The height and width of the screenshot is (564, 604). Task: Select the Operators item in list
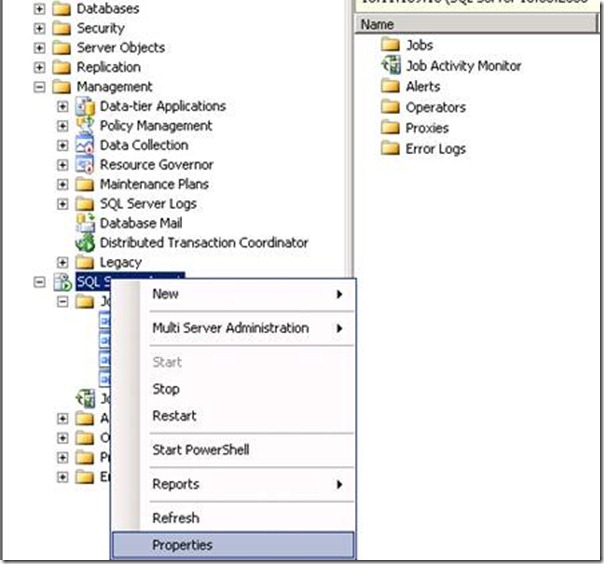(x=435, y=107)
